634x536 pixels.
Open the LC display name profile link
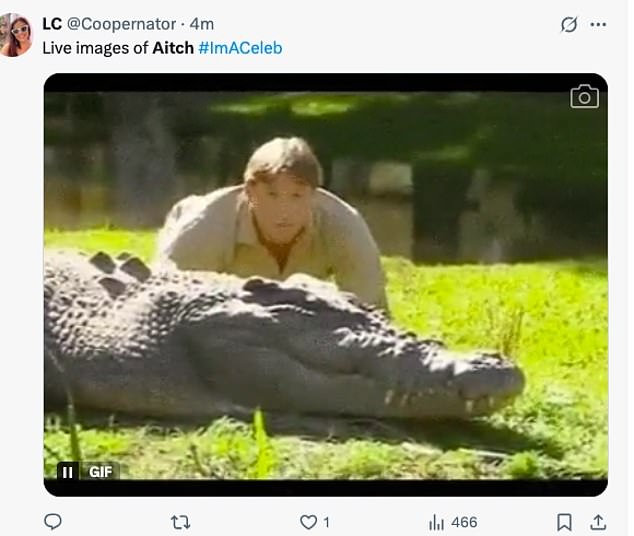click(52, 24)
